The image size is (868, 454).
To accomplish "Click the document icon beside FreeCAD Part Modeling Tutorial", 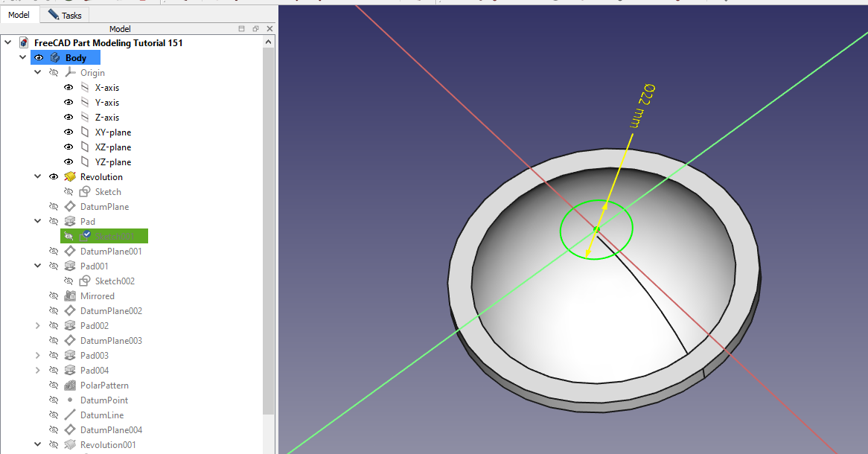I will (24, 43).
